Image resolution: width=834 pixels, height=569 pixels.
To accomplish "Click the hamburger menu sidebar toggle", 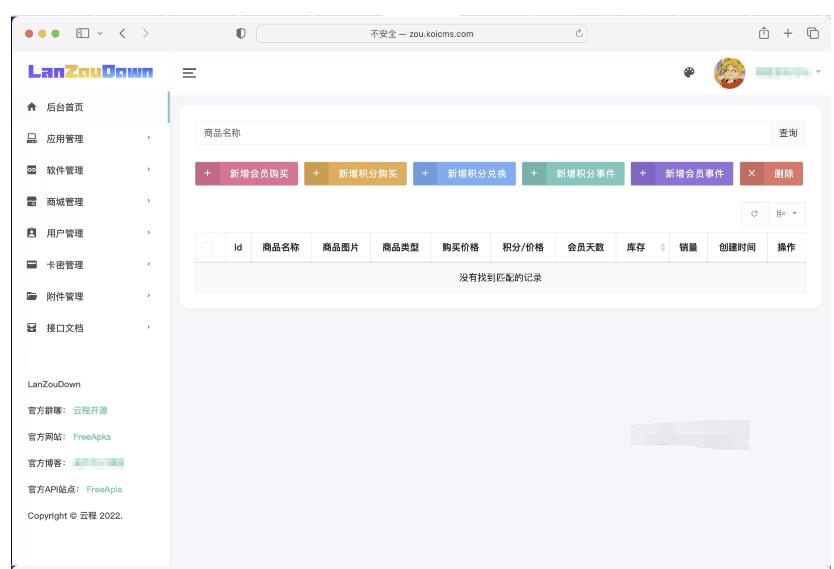I will tap(188, 73).
